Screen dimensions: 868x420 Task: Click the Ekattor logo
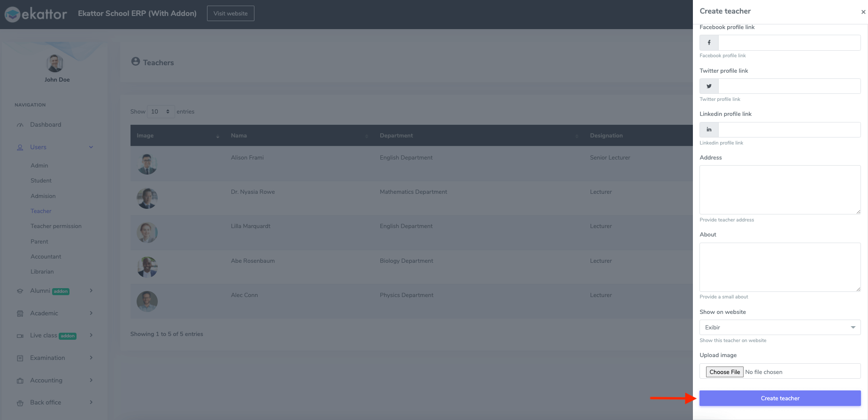36,14
